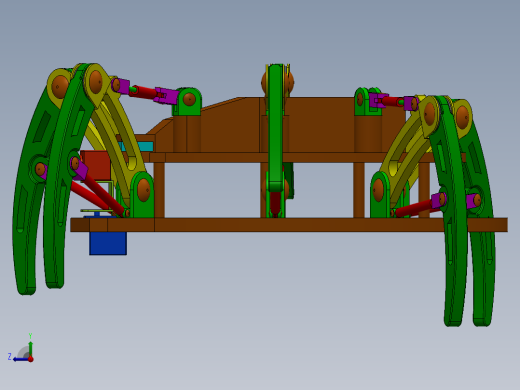
Task: Click the red origin dot of the triad
Action: 31,359
